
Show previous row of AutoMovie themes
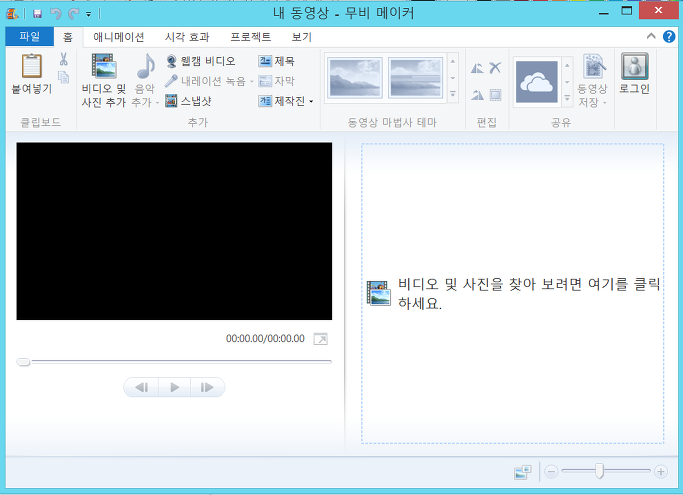click(x=453, y=61)
